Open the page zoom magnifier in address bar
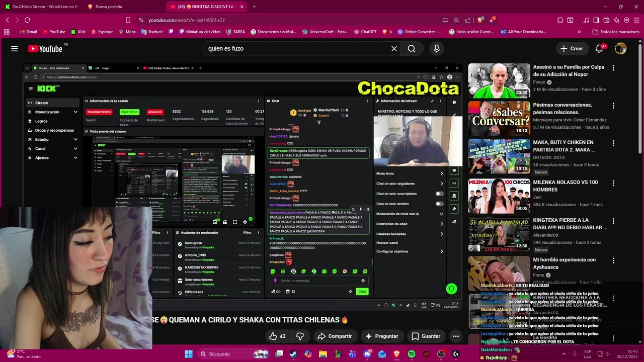Screen dimensions: 644x362 (456, 20)
